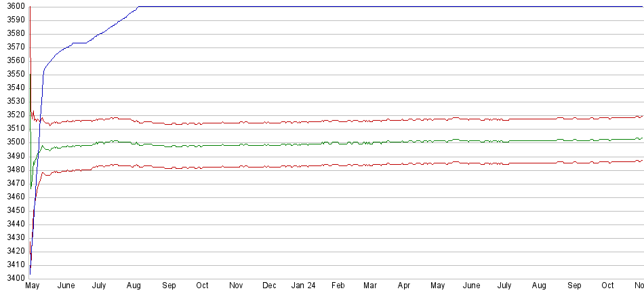Click the 'Feb' month axis label
Viewport: 644px width, 295px height.
338,286
